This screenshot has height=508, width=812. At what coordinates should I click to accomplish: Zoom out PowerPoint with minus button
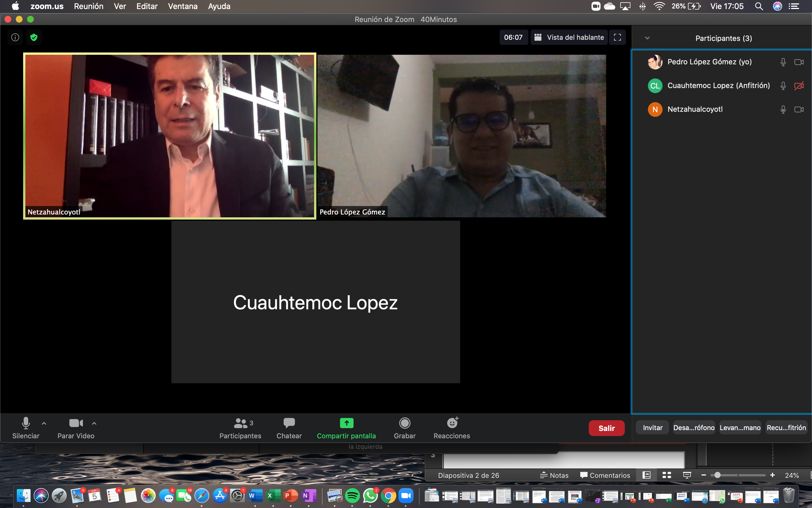click(704, 475)
